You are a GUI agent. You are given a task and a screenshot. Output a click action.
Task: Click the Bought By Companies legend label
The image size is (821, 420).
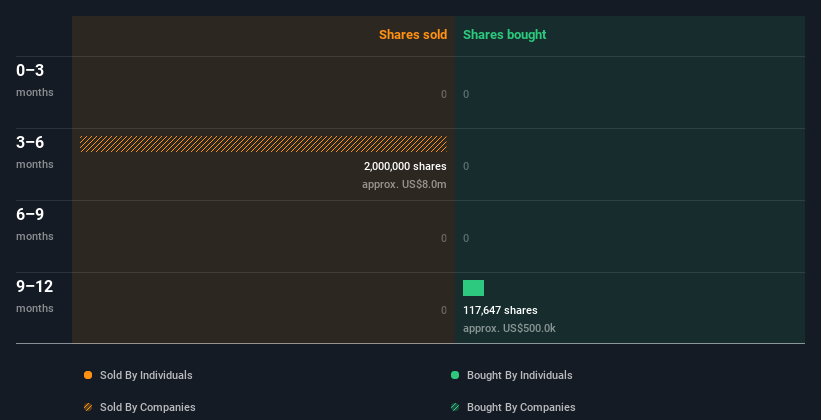[521, 407]
